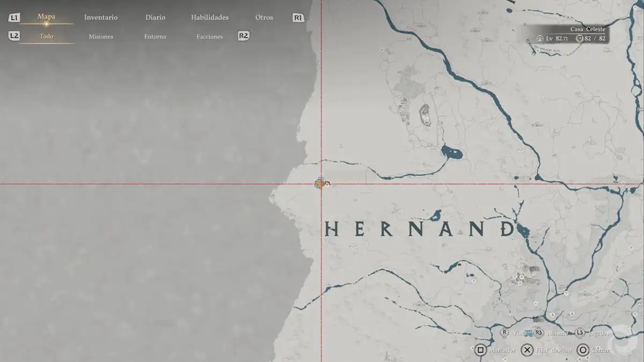Click the X Fijar destino icon
Viewport: 644px width, 362px height.
tap(528, 350)
